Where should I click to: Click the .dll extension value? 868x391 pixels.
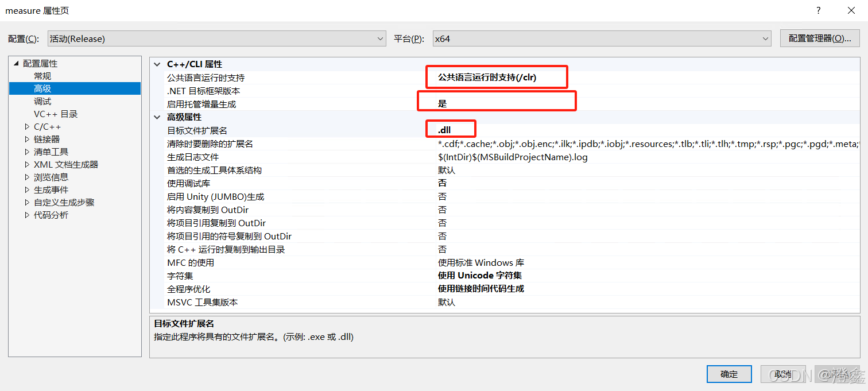(444, 130)
